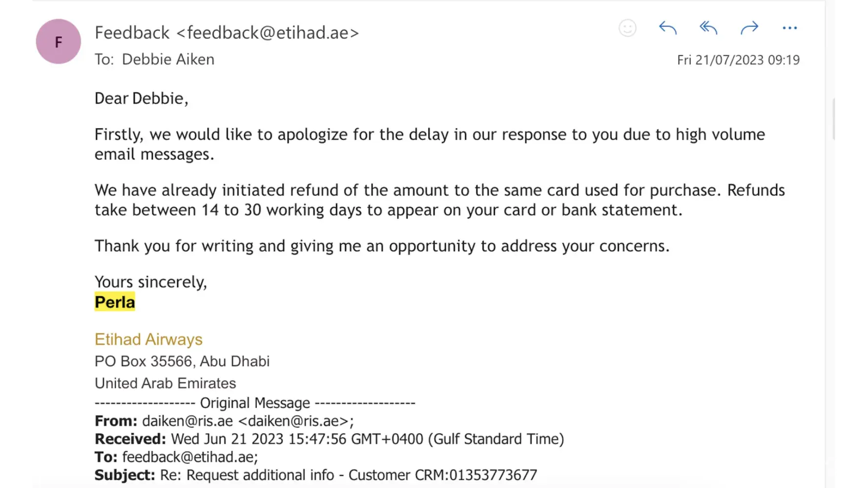Click feedback@etihad.ae in original message To line
This screenshot has width=868, height=488.
[188, 457]
